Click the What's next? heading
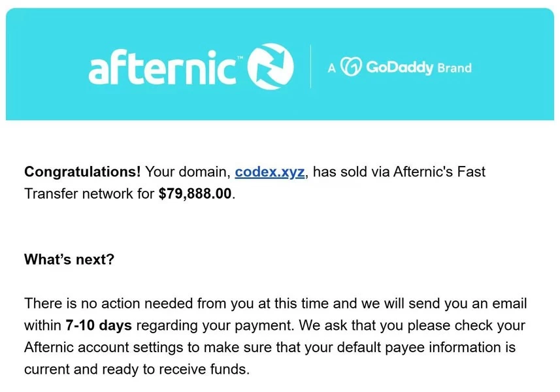The height and width of the screenshot is (392, 560). 69,259
